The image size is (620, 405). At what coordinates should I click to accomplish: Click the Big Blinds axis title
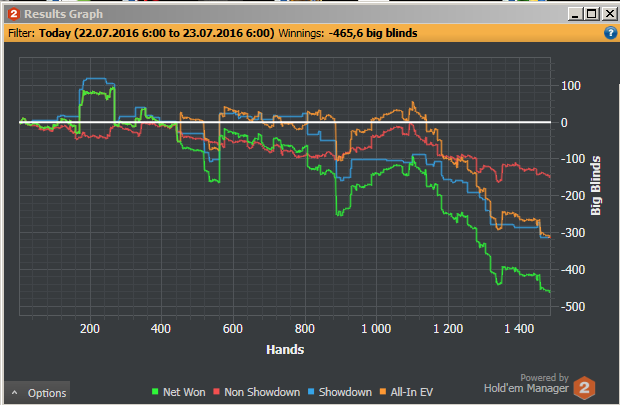pyautogui.click(x=595, y=185)
